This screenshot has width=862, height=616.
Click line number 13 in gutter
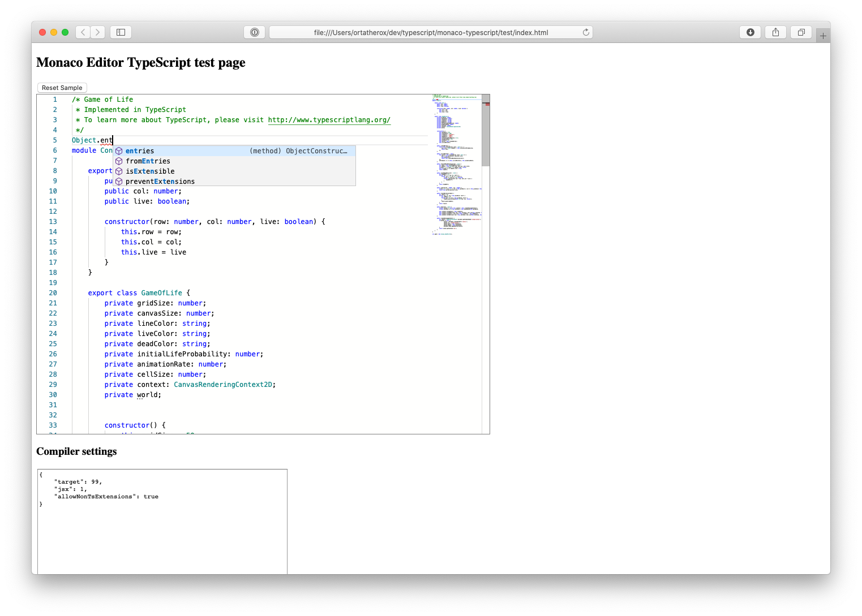pos(53,222)
